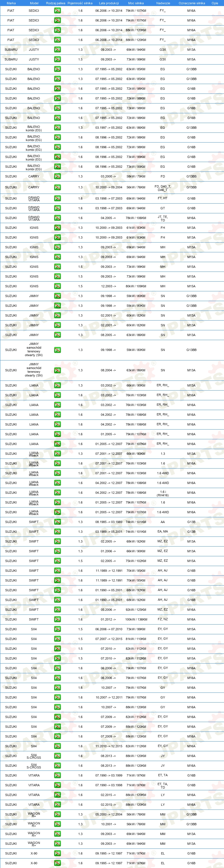The width and height of the screenshot is (224, 868).
Task: Click fuel icon in SWIFT 75kW / 102KM row
Action: pos(57,561)
